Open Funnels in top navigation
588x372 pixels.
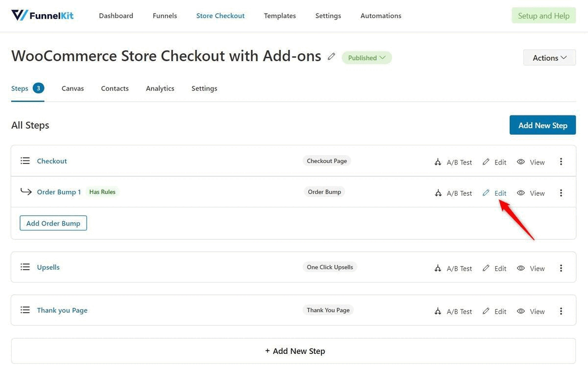[x=165, y=16]
